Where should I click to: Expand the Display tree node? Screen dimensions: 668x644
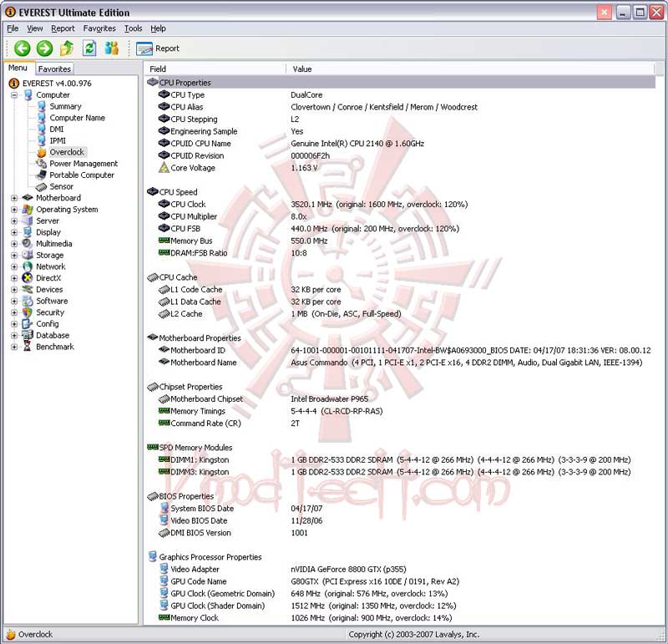[x=14, y=233]
